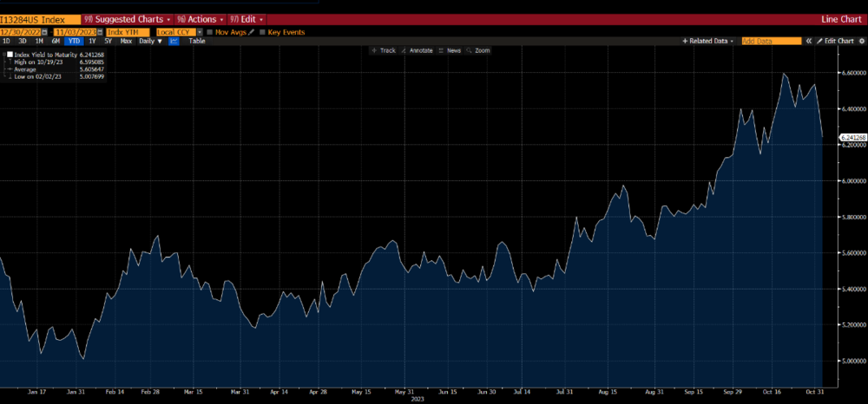Viewport: 868px width, 404px height.
Task: Click the Line Chart title label
Action: (841, 19)
